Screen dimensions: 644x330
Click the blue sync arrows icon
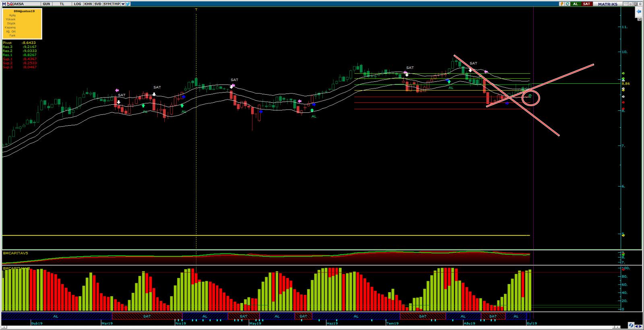(x=631, y=326)
